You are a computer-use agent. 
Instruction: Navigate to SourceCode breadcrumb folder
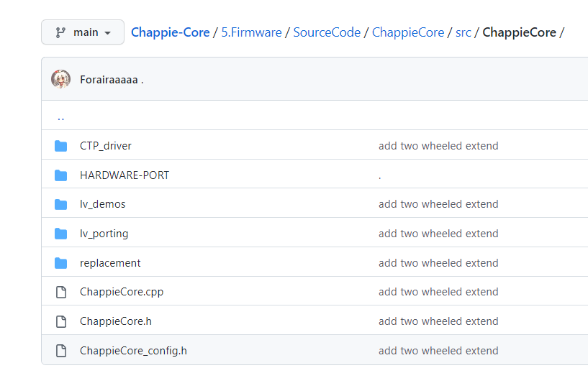pos(327,32)
